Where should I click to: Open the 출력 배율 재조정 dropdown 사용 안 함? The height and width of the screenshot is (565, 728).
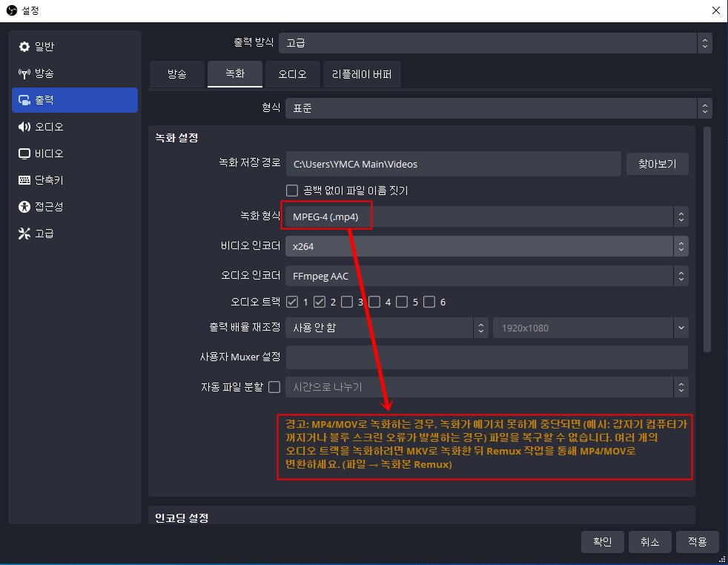(387, 328)
